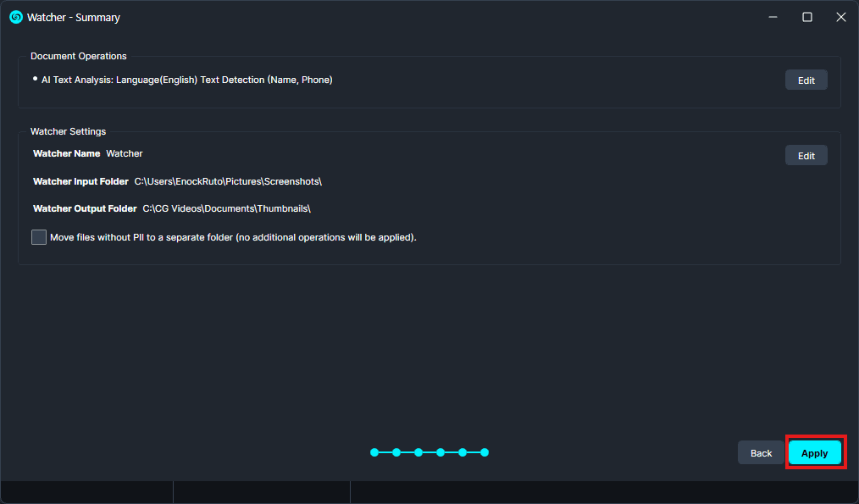Viewport: 859px width, 504px height.
Task: Minimize the Watcher Summary window
Action: pos(773,17)
